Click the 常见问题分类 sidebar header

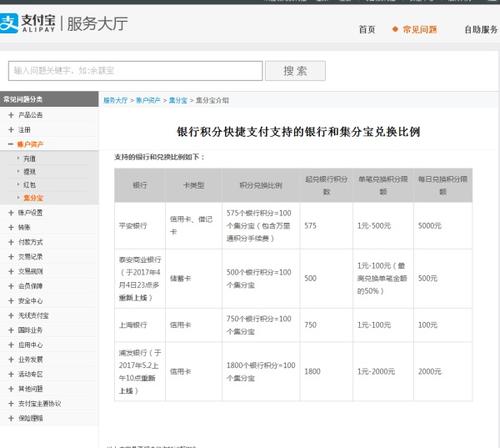click(49, 99)
